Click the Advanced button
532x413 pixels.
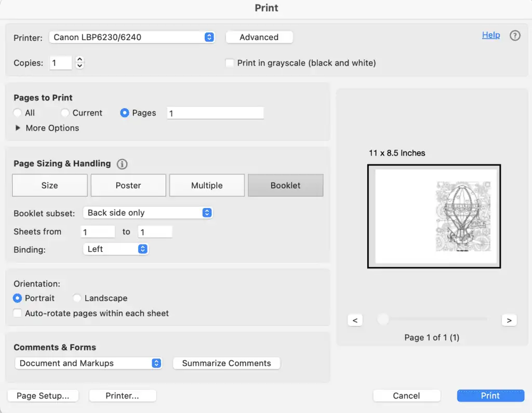point(259,37)
